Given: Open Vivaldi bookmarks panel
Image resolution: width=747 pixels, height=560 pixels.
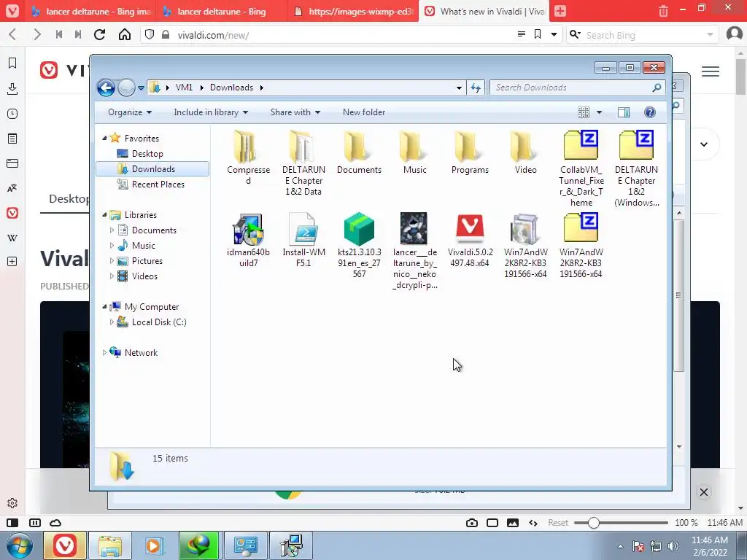Looking at the screenshot, I should coord(12,63).
